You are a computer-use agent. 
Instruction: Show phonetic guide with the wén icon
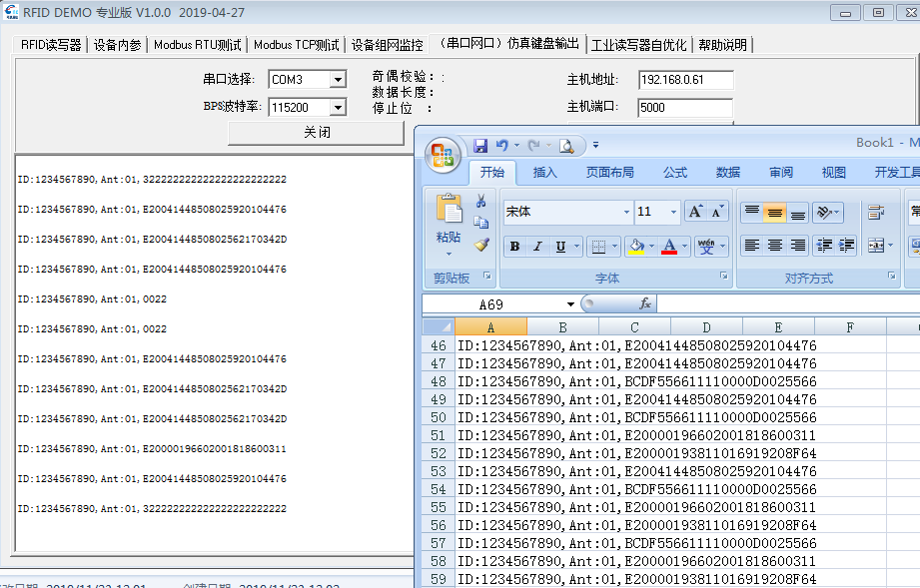[706, 247]
